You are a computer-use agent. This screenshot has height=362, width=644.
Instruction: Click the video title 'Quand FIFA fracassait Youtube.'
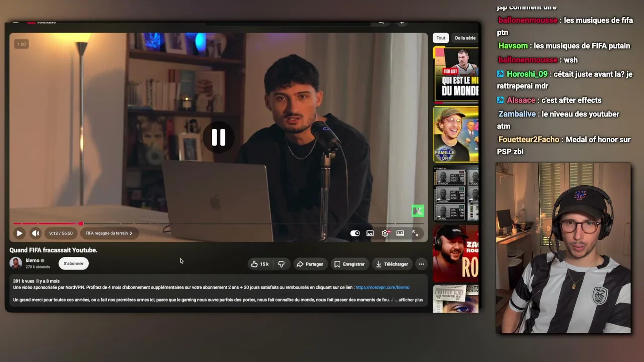click(53, 250)
